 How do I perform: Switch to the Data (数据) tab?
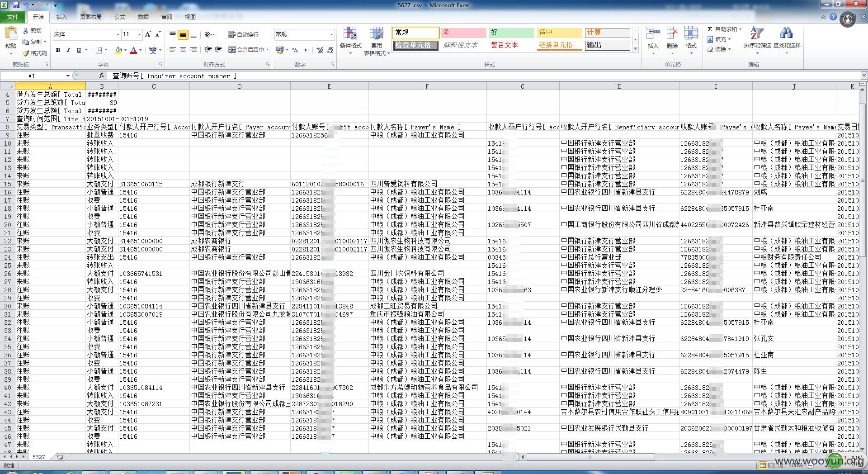143,17
